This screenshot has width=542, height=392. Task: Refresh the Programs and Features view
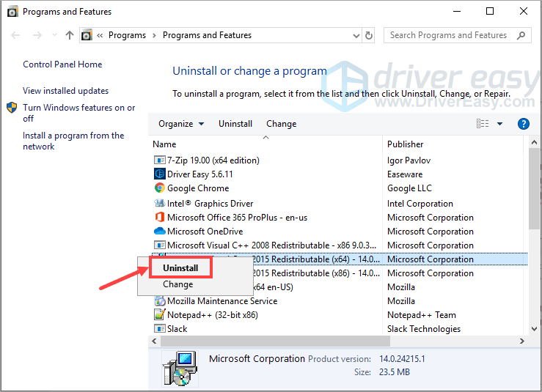pos(370,35)
